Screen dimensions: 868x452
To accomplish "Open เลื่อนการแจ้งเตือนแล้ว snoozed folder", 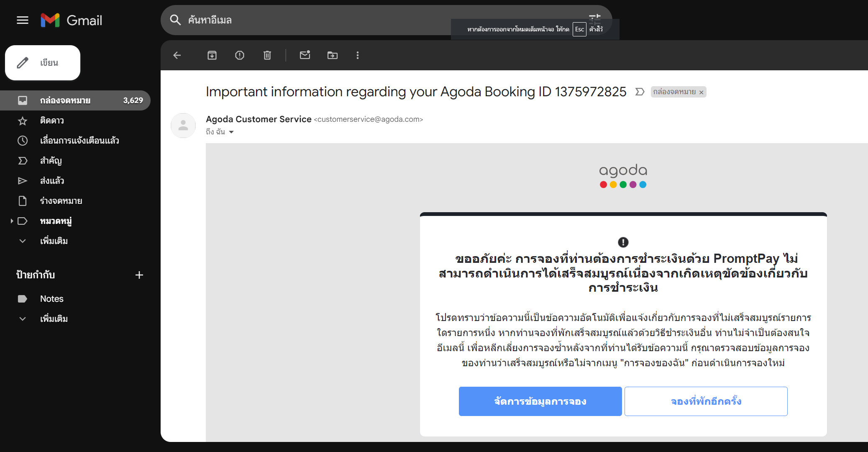I will pos(75,141).
